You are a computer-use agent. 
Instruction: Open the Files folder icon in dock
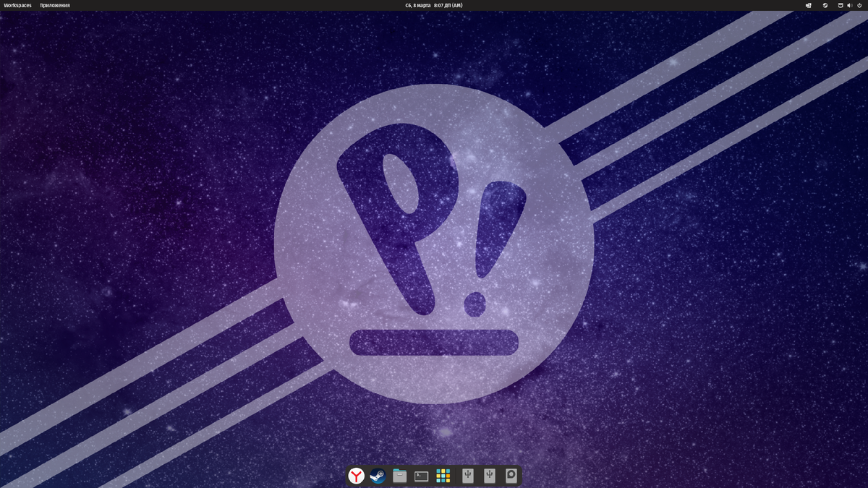pos(399,476)
